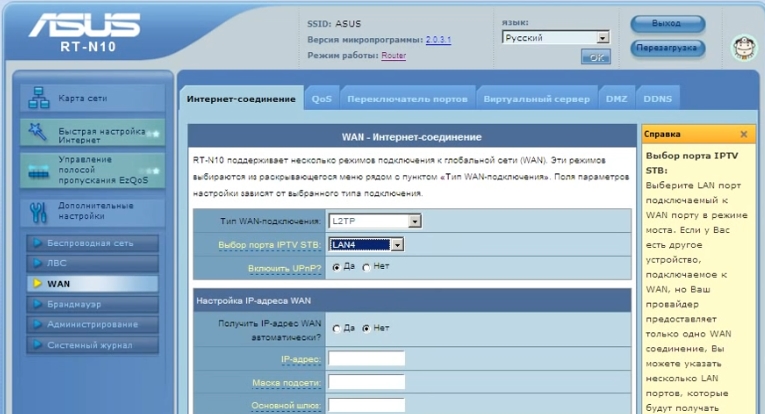Open Беспроводная сеть submenu
Screen dimensions: 765x414
[93, 243]
